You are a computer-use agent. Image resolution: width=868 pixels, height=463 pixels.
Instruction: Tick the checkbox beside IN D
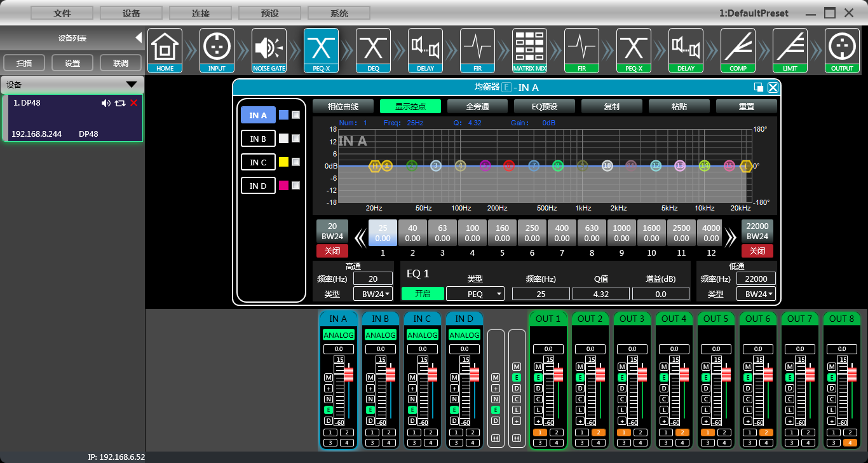click(x=295, y=186)
